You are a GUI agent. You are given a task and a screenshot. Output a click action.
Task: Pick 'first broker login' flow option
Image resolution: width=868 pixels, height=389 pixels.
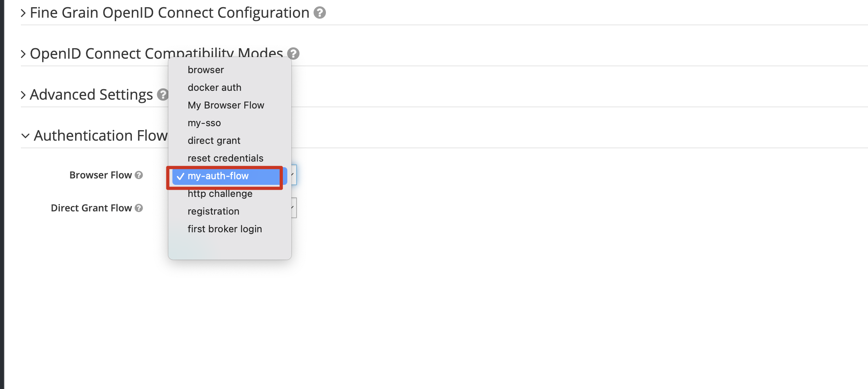click(x=225, y=229)
